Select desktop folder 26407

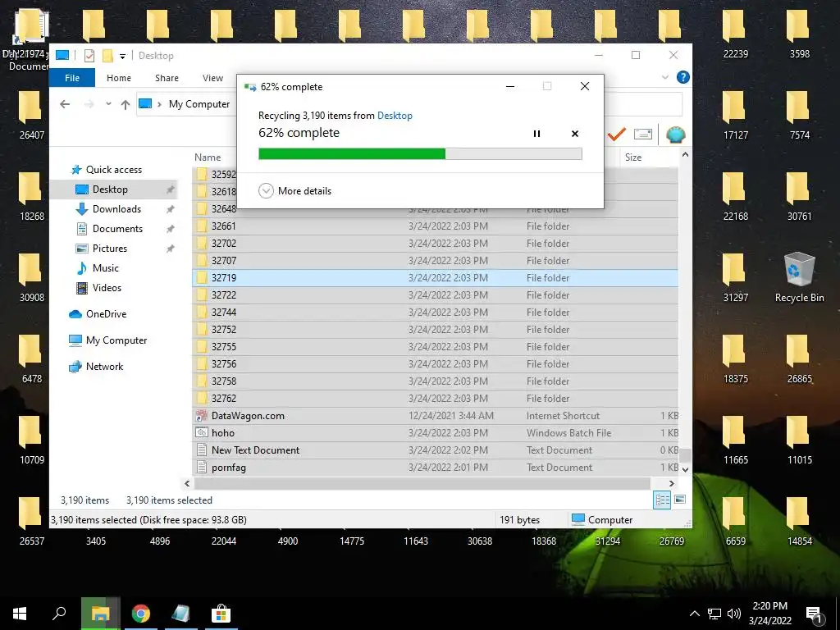pyautogui.click(x=32, y=115)
